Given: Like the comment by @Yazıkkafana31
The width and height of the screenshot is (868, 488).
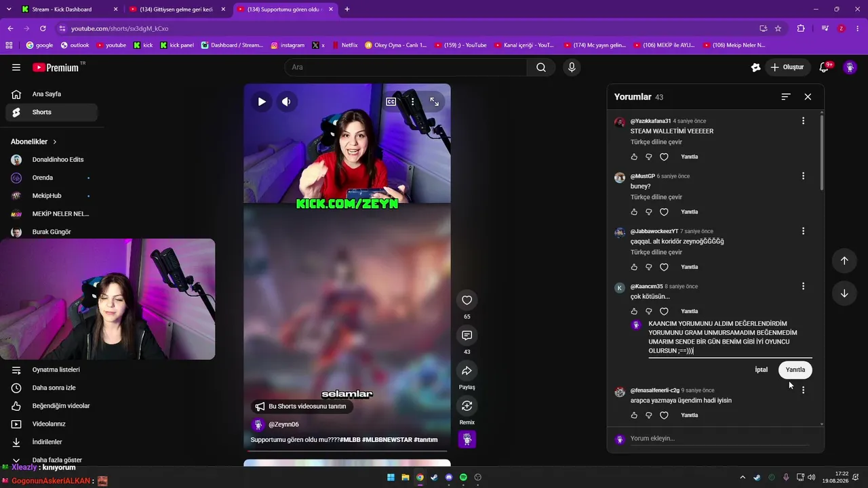Looking at the screenshot, I should coord(634,157).
